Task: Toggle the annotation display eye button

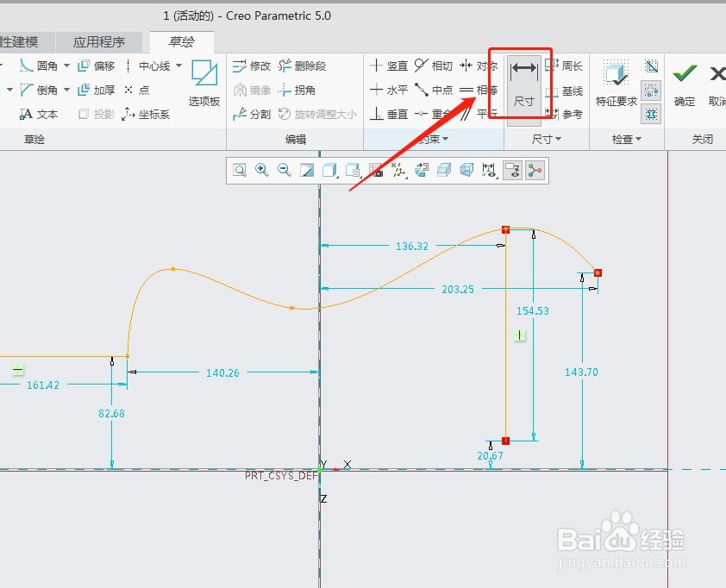Action: pyautogui.click(x=512, y=171)
